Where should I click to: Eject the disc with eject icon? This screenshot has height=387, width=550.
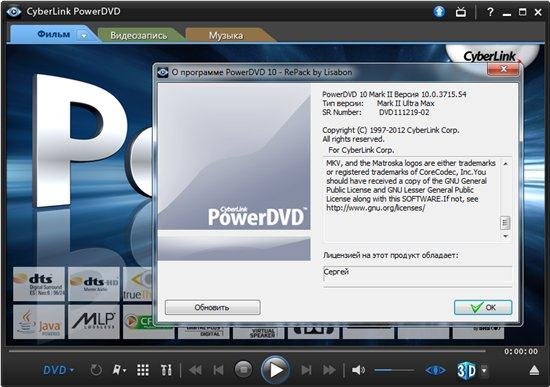point(534,370)
